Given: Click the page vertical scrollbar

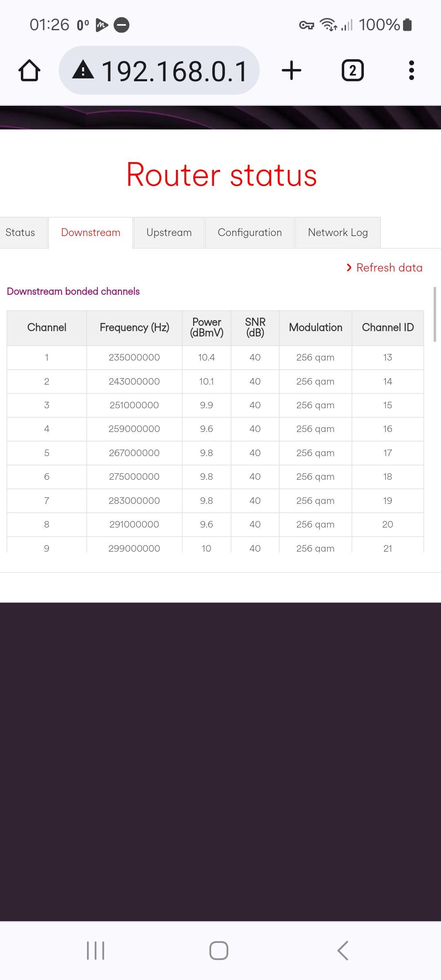Looking at the screenshot, I should tap(435, 314).
